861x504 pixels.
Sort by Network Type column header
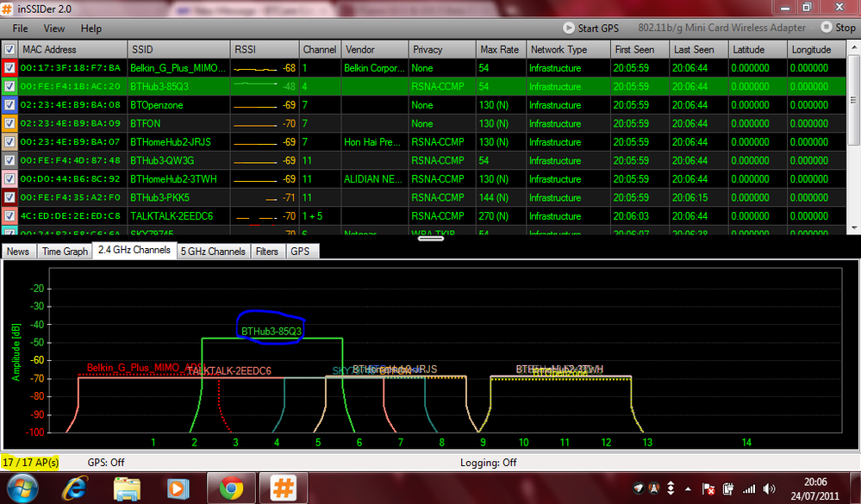click(568, 49)
